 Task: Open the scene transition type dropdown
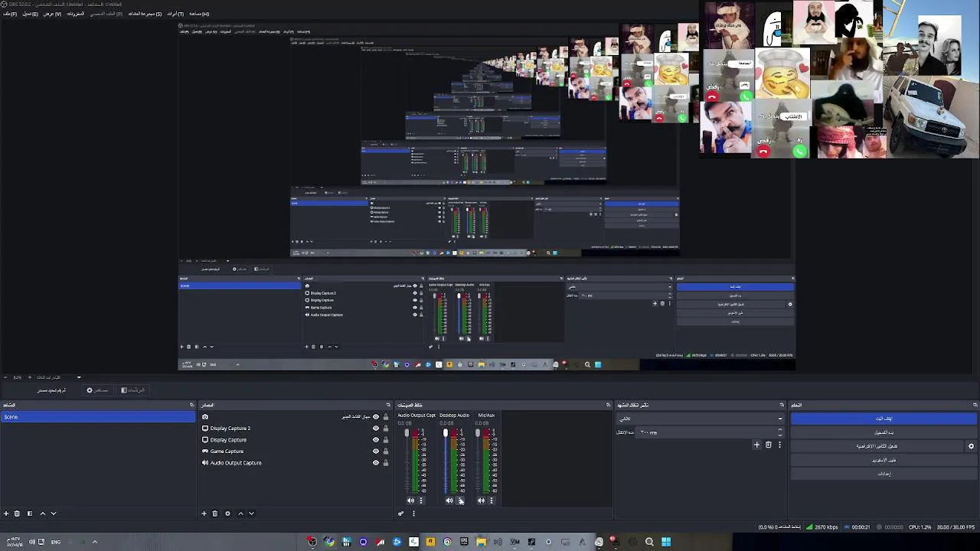(700, 419)
